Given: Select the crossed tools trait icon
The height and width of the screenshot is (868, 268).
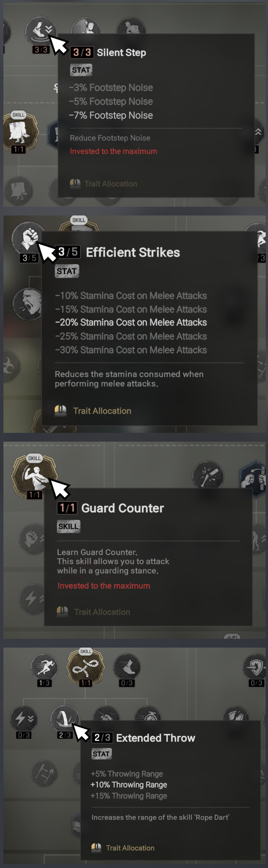Looking at the screenshot, I should click(x=45, y=773).
